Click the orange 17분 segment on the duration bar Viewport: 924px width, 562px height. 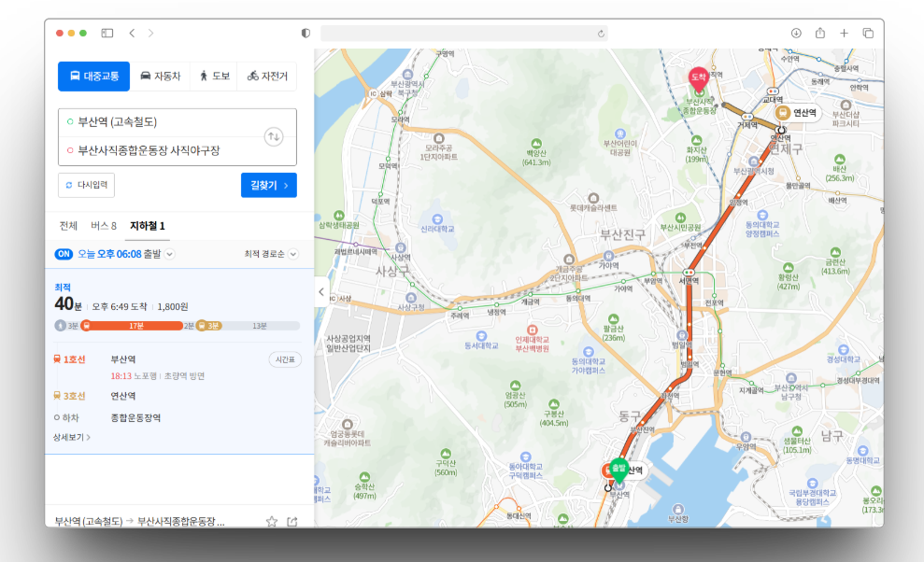pyautogui.click(x=135, y=325)
